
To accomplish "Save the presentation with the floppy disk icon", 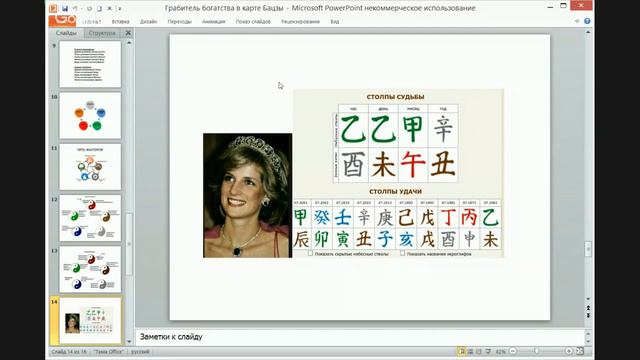I will [x=65, y=8].
